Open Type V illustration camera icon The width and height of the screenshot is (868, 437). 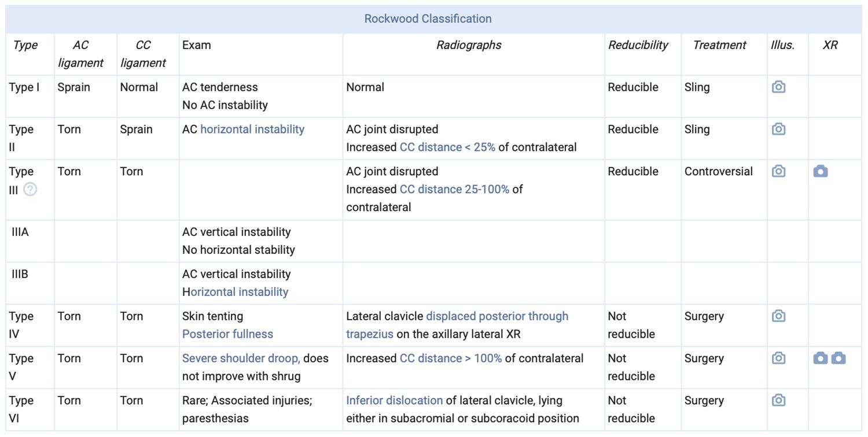click(x=778, y=358)
